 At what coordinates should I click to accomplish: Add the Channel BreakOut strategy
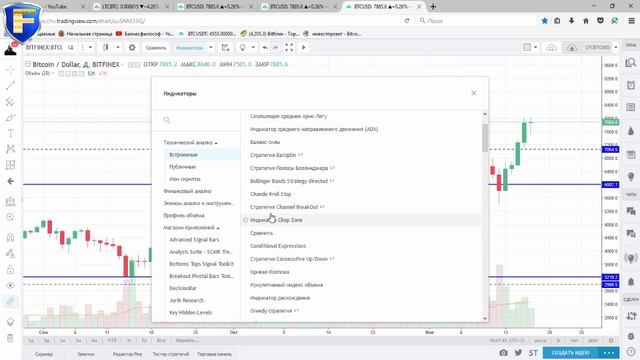[x=284, y=207]
